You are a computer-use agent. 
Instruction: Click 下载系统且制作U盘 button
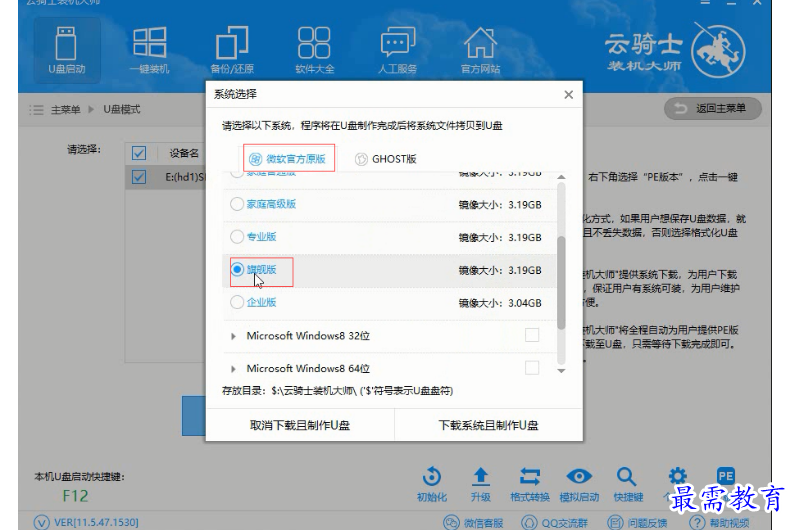click(x=489, y=425)
